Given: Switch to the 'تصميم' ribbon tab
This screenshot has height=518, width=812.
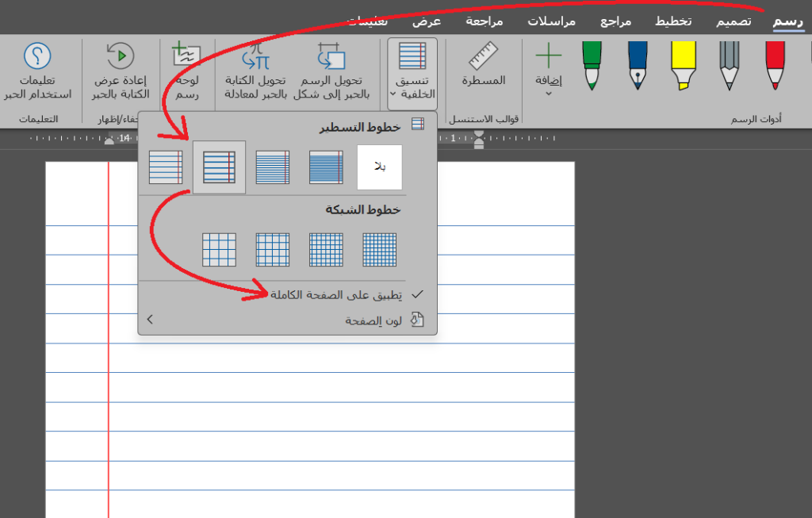Looking at the screenshot, I should point(733,21).
